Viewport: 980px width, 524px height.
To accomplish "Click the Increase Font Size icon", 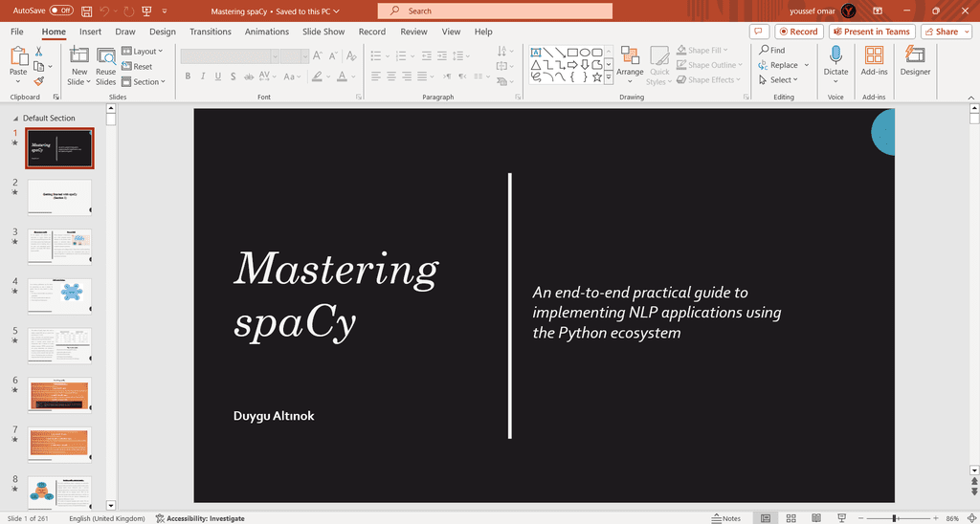I will (x=318, y=56).
